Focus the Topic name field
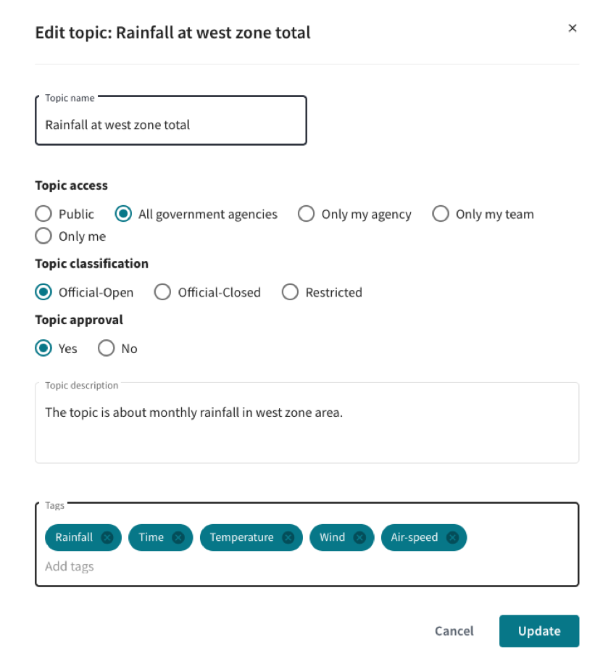The height and width of the screenshot is (672, 616). (171, 120)
